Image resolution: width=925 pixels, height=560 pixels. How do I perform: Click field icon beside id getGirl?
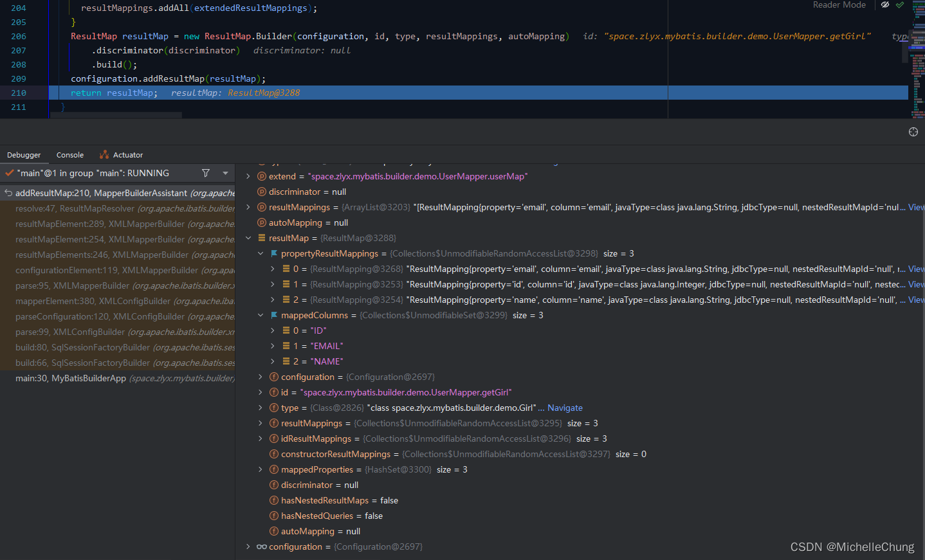(274, 392)
